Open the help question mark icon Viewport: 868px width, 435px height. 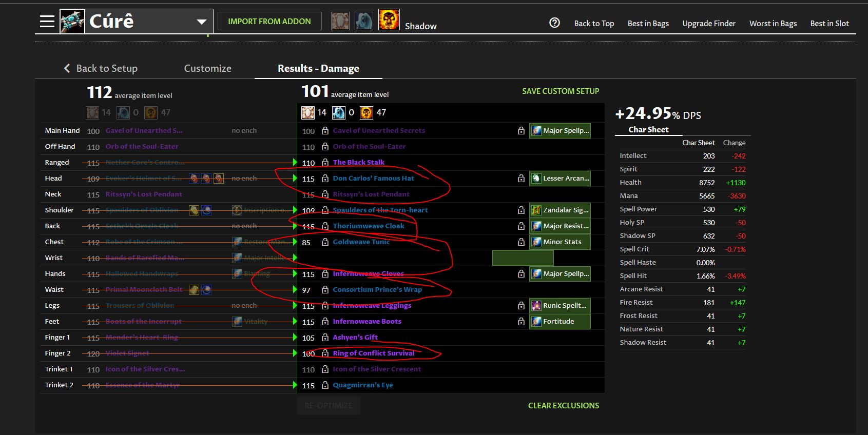(554, 23)
